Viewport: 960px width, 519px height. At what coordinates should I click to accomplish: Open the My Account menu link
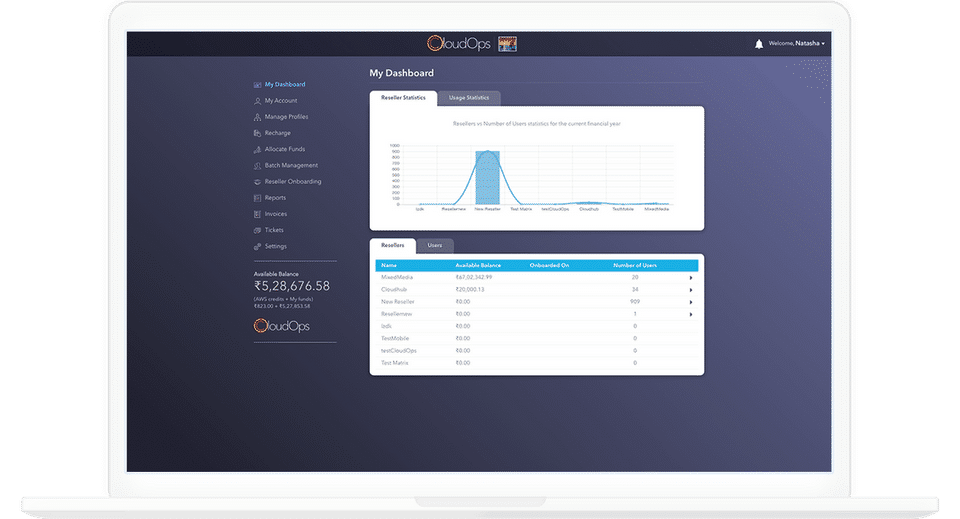coord(281,100)
